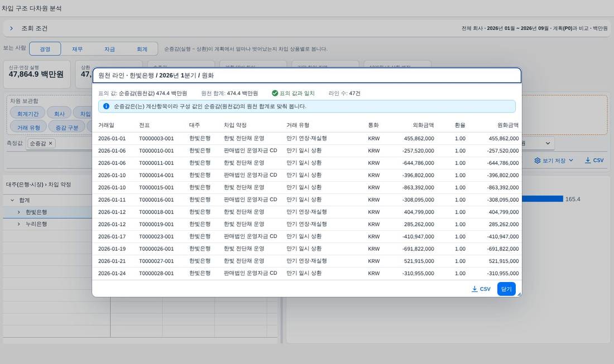Image resolution: width=614 pixels, height=364 pixels.
Task: Sort by the 전표 column header
Action: click(x=144, y=125)
